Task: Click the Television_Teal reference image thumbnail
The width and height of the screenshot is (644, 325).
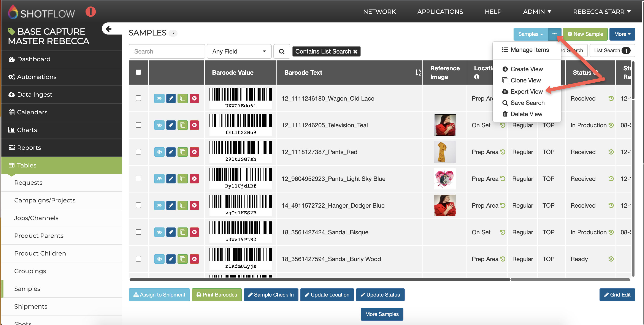Action: tap(444, 125)
